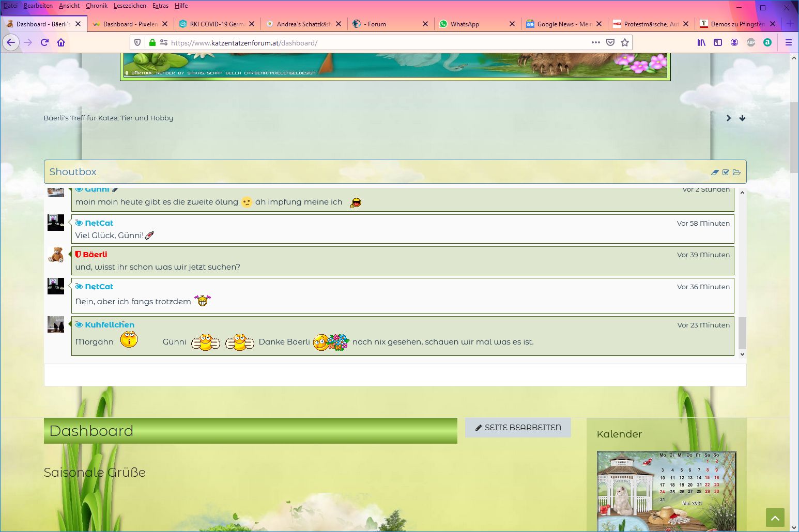Open the Lesezeichen menu
Viewport: 799px width, 532px height.
click(130, 6)
